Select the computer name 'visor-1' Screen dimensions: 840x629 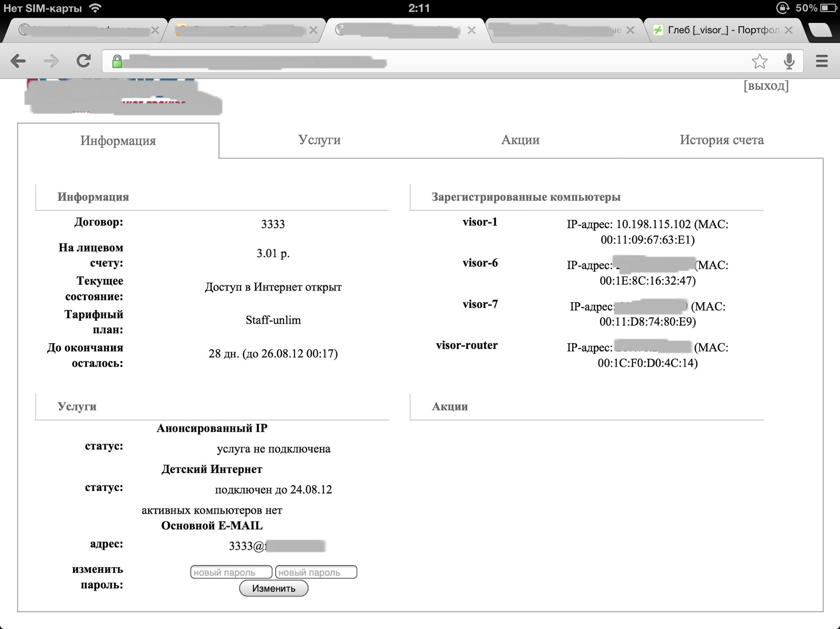click(x=480, y=222)
